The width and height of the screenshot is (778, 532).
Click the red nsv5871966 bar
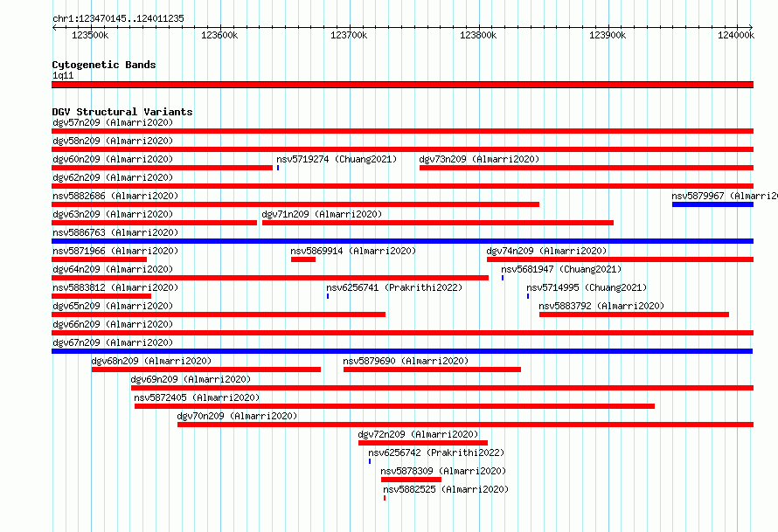pos(100,259)
